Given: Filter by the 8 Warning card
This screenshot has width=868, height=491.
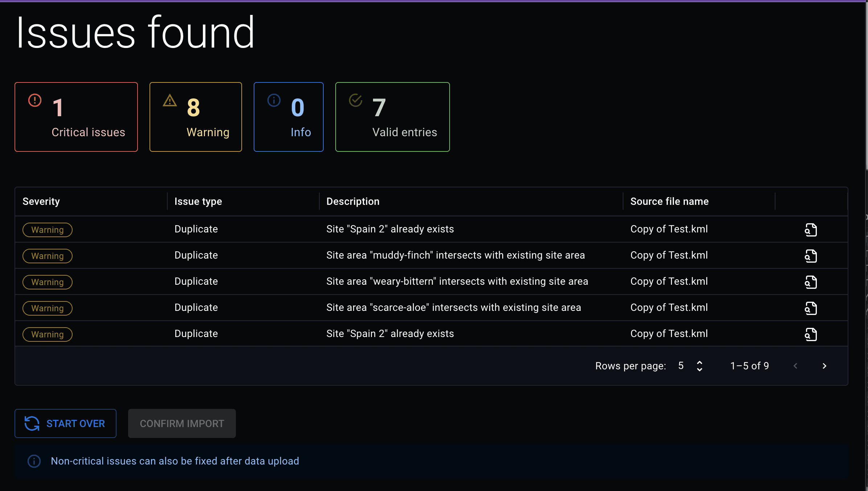Looking at the screenshot, I should (x=196, y=117).
